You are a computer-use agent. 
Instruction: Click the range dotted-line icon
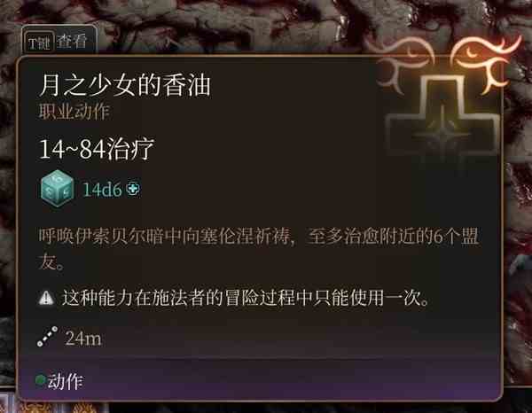click(47, 337)
